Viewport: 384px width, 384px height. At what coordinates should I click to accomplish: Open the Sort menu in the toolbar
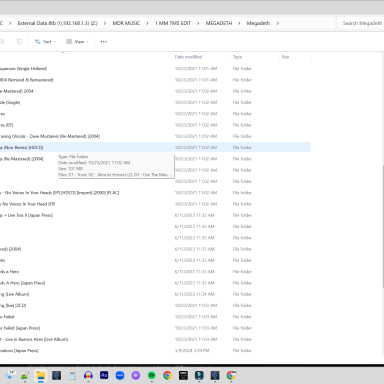pyautogui.click(x=45, y=42)
